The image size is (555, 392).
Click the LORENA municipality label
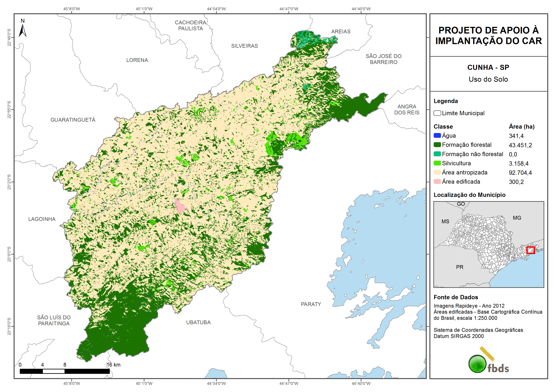click(137, 60)
